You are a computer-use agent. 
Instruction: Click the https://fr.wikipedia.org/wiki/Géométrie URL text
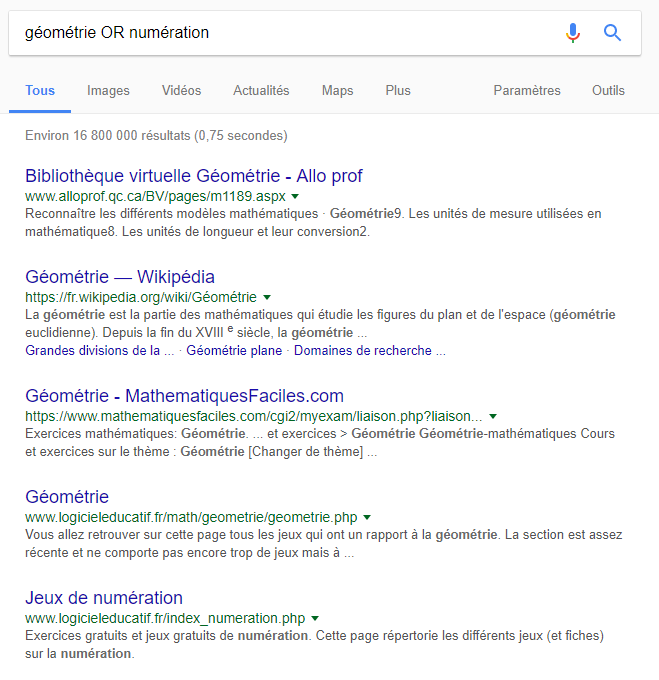141,298
